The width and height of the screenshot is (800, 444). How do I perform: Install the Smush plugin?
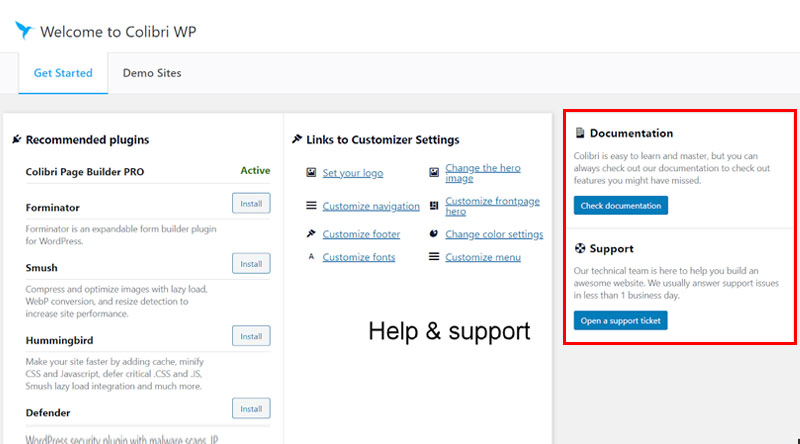tap(251, 264)
